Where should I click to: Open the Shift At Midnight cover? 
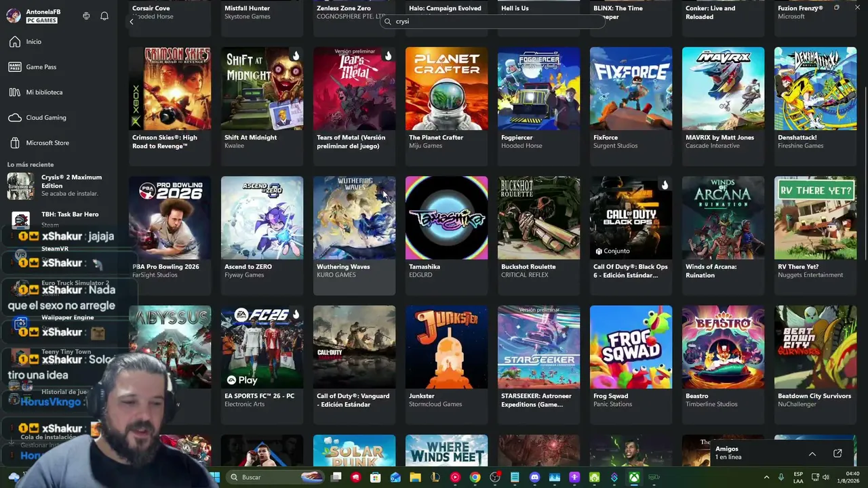click(x=262, y=89)
